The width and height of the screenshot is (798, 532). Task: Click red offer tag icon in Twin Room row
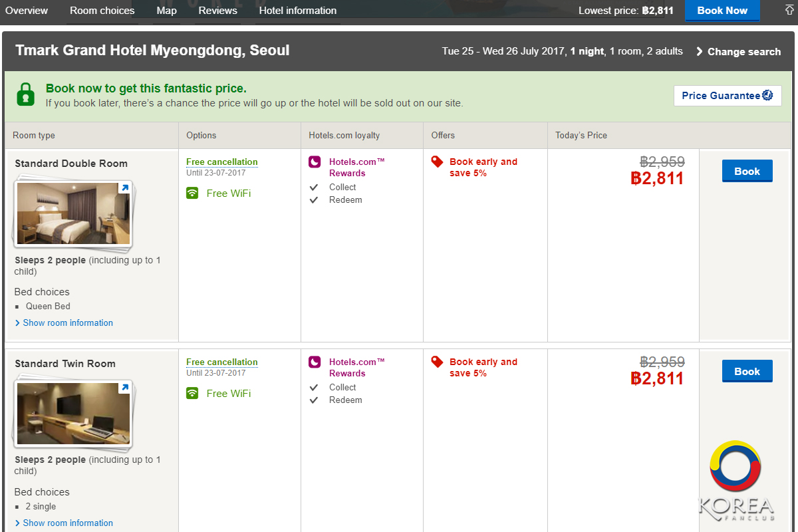click(437, 362)
